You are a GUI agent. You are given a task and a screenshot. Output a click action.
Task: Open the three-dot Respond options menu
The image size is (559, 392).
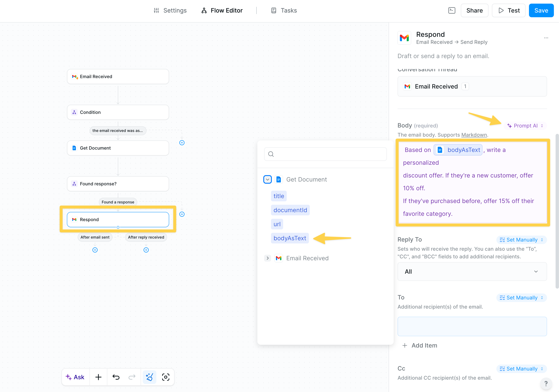(546, 38)
